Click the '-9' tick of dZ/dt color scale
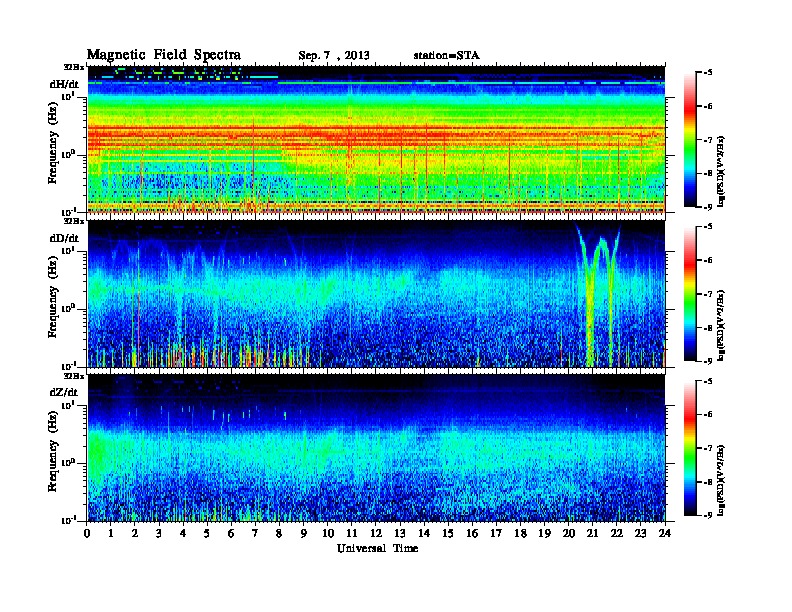The image size is (792, 612). click(x=708, y=515)
